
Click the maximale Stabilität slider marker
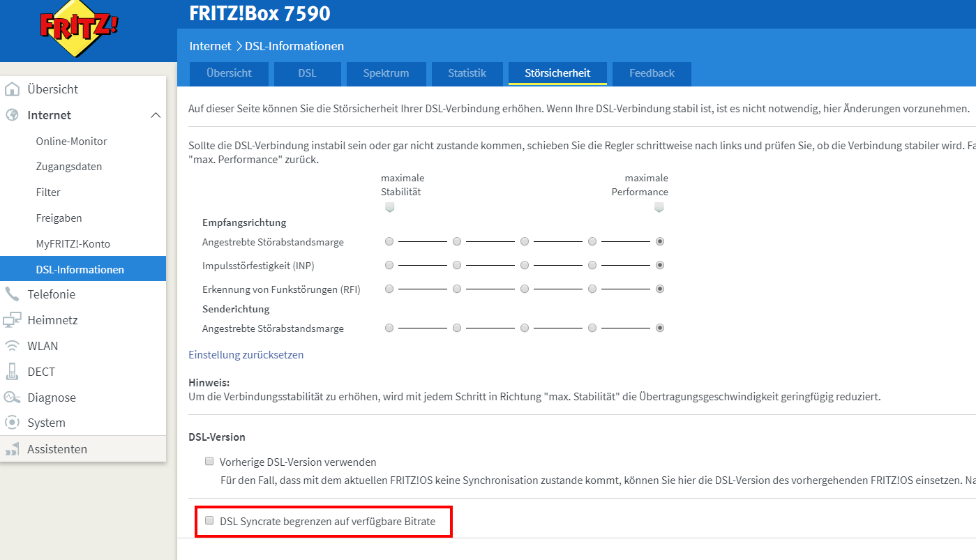pyautogui.click(x=389, y=207)
